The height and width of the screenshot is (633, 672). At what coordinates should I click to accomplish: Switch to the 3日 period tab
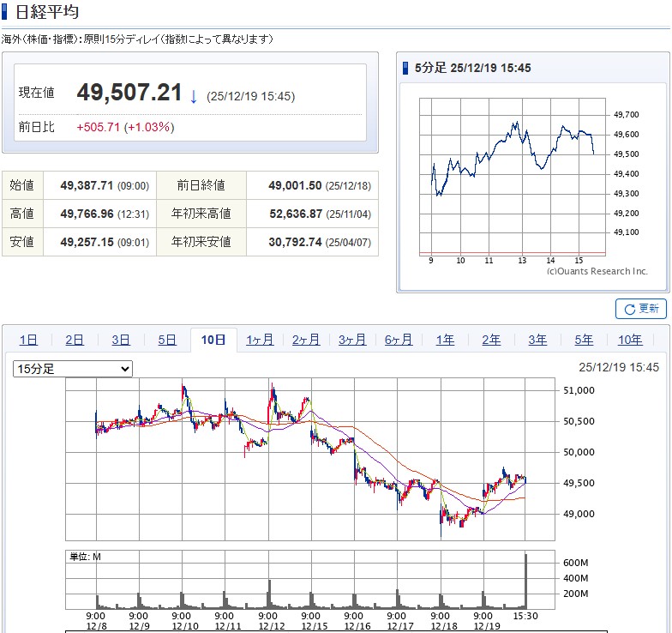tap(121, 341)
